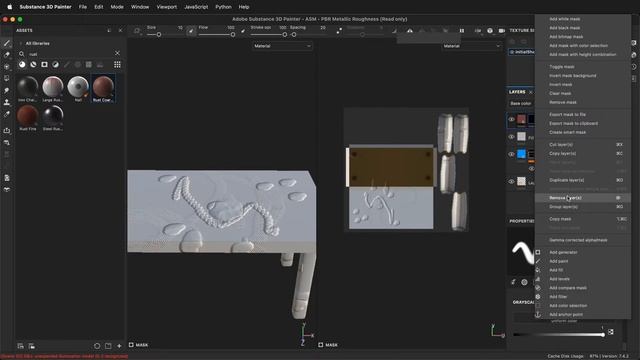The height and width of the screenshot is (360, 640).
Task: Select the Eraser tool in left toolbar
Action: point(7,55)
